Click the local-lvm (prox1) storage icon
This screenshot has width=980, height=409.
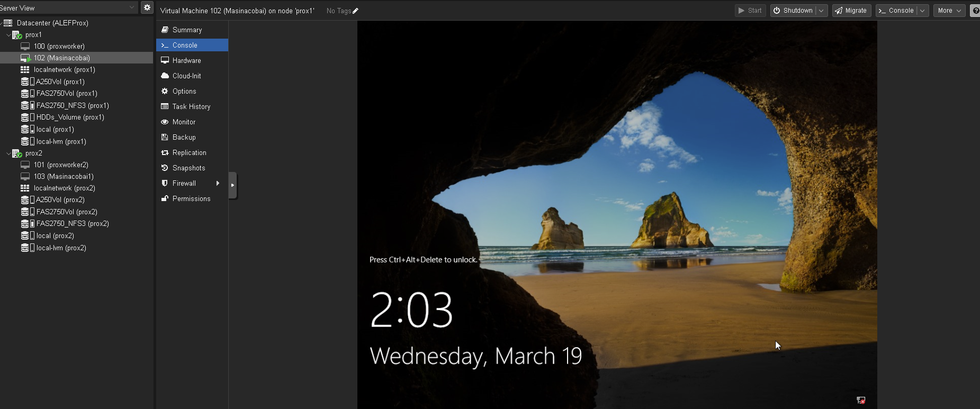pos(28,141)
